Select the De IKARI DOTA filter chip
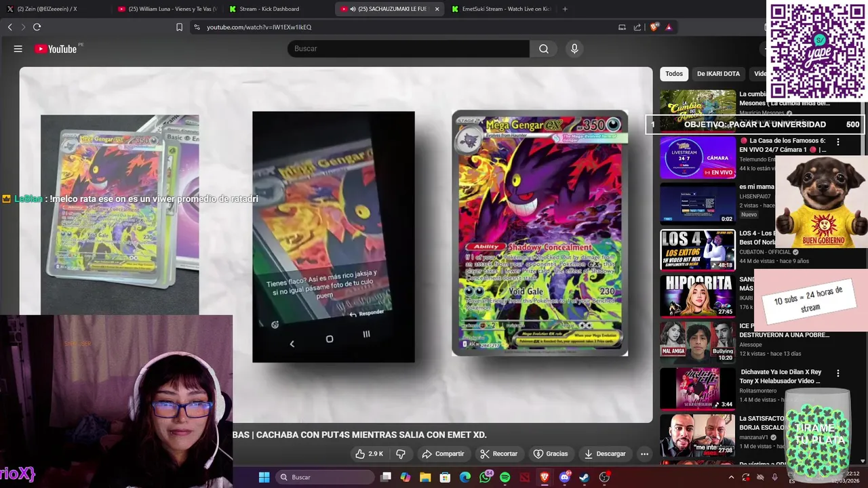The width and height of the screenshot is (868, 488). pyautogui.click(x=718, y=73)
